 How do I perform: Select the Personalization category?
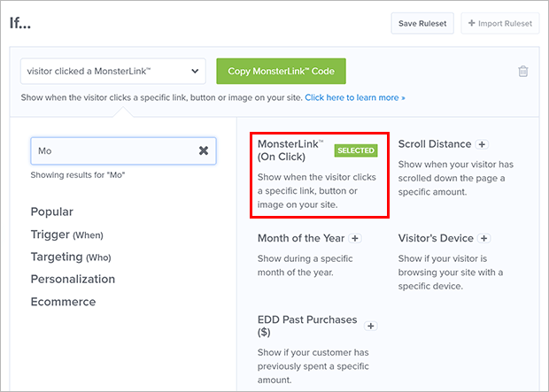(x=73, y=279)
